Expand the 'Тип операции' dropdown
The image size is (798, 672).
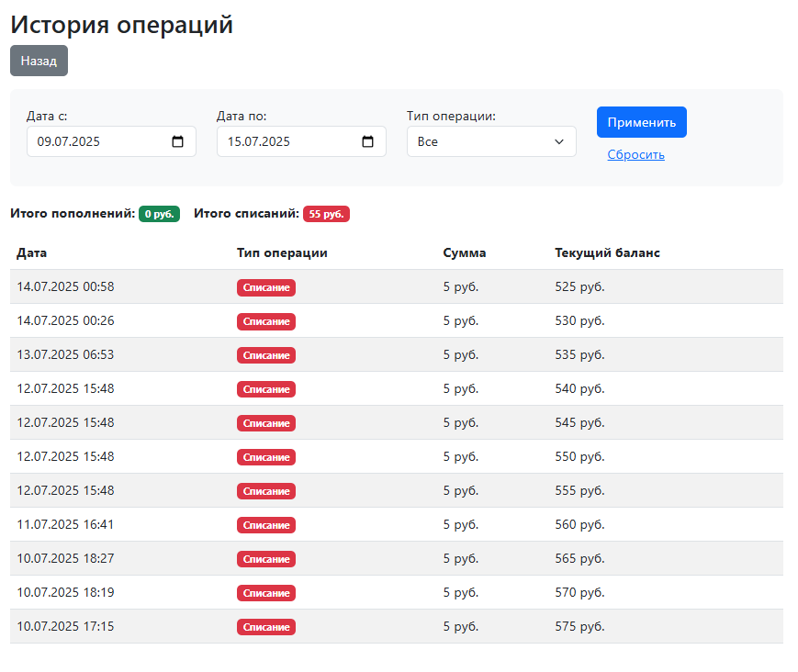[x=491, y=141]
